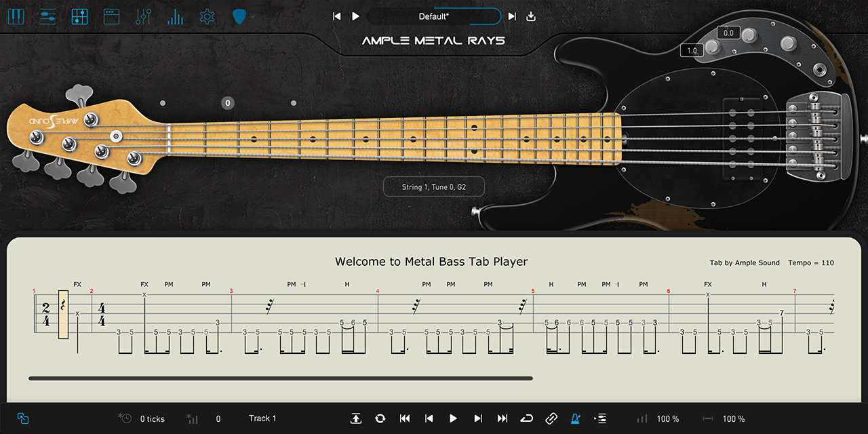The image size is (868, 434).
Task: Click the H hammer-on marking in measure 3
Action: 347,284
